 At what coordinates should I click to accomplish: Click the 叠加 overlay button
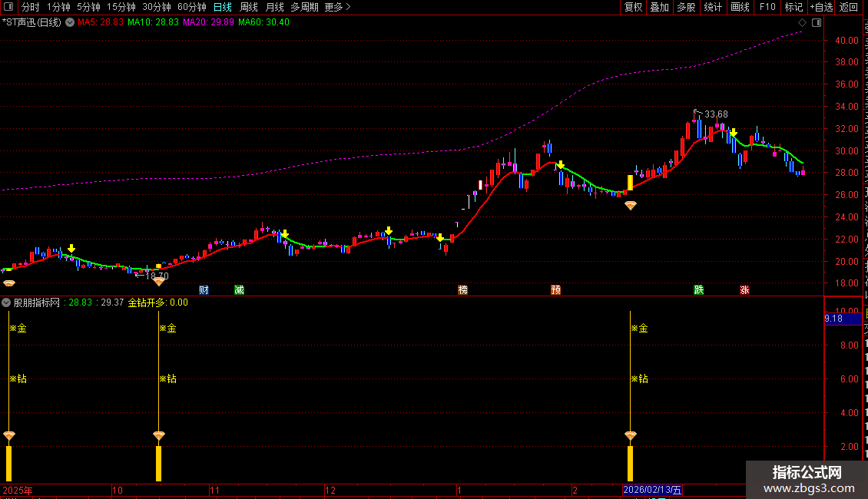(x=660, y=7)
